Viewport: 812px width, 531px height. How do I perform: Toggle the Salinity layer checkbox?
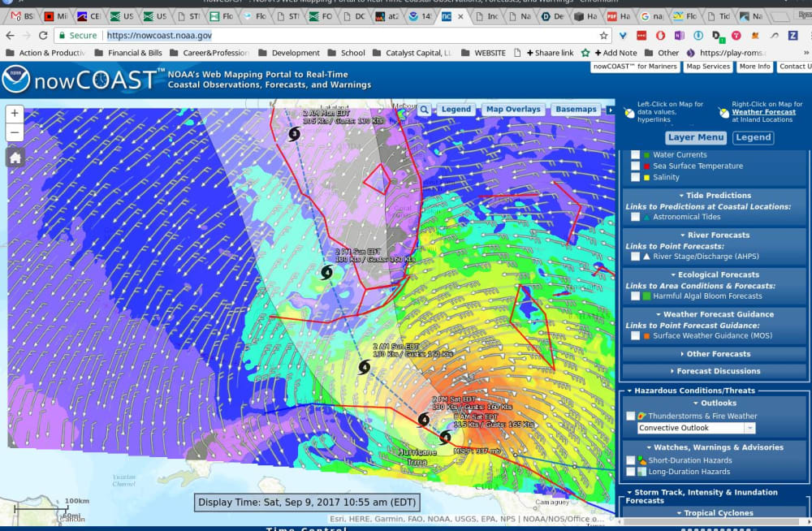[635, 177]
